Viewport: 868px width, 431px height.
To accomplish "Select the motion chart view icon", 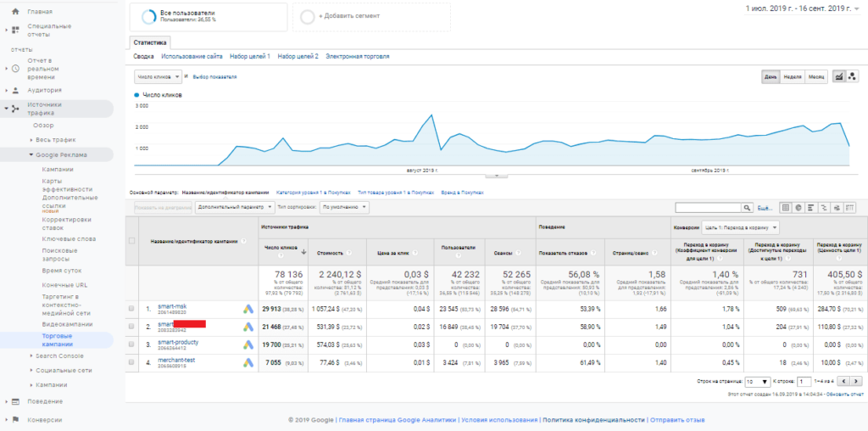I will point(854,76).
